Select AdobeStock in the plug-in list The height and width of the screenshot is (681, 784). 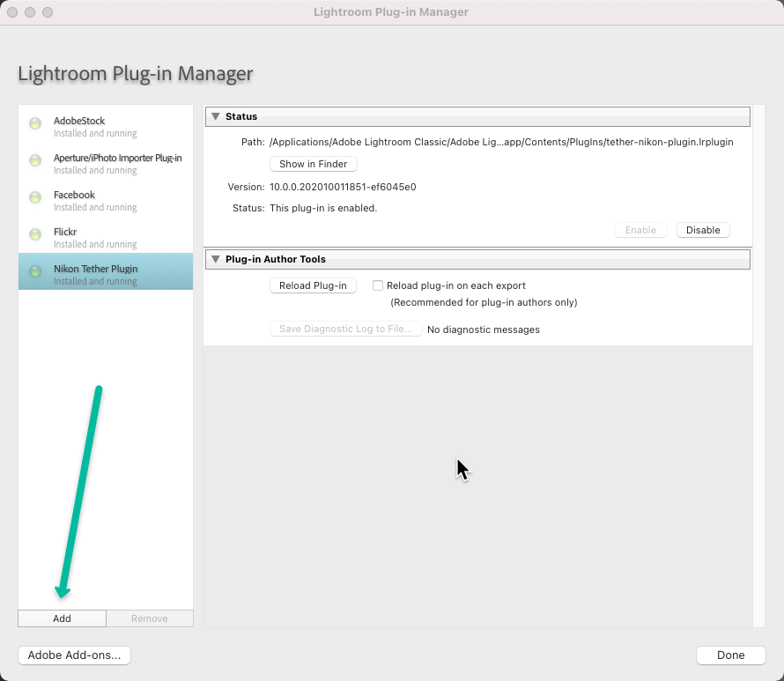click(106, 126)
